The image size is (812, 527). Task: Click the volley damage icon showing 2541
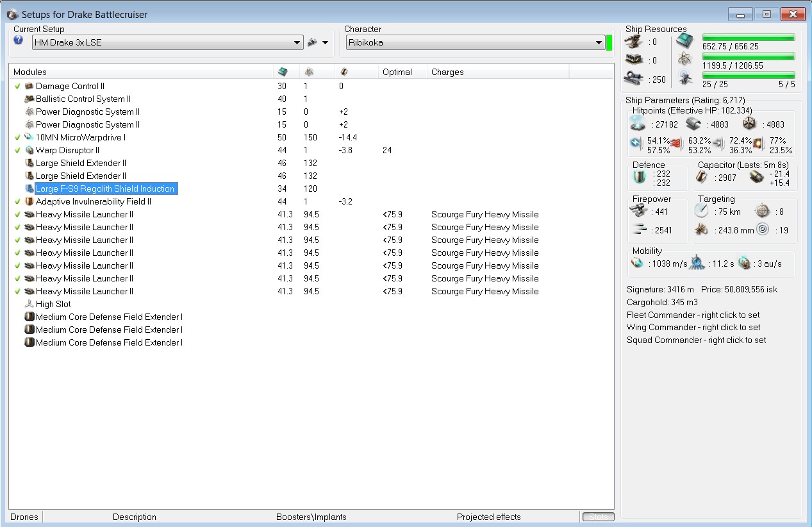pyautogui.click(x=639, y=230)
